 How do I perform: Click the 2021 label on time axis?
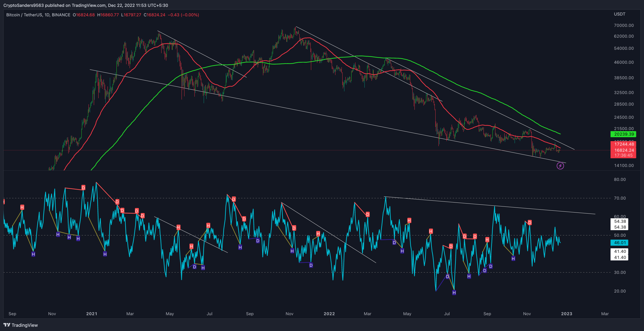pos(92,314)
